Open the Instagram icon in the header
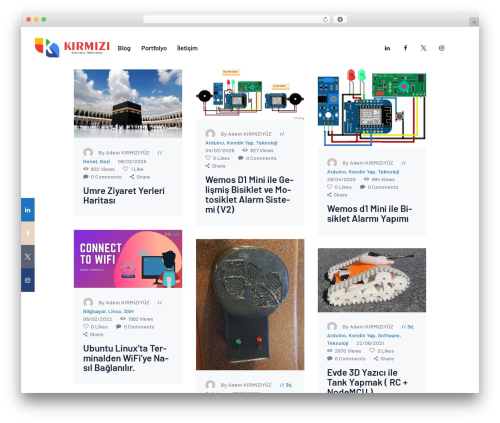Viewport: 500px width, 423px height. (x=442, y=48)
